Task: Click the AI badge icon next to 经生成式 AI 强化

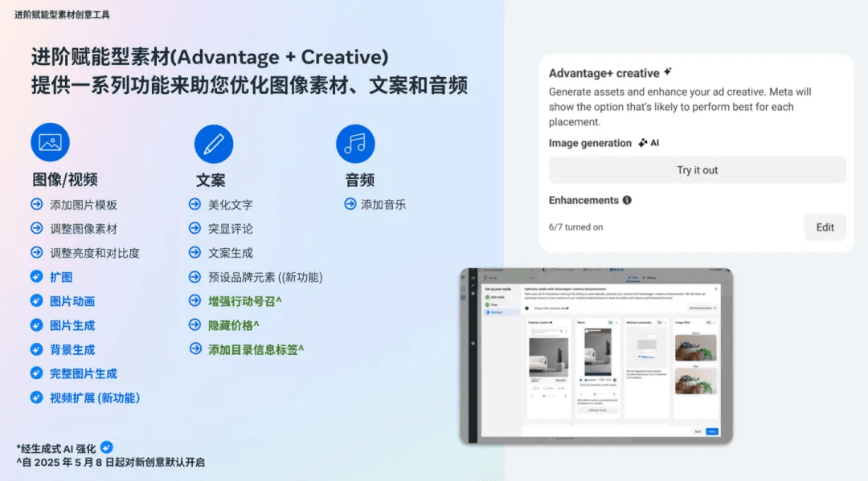Action: coord(106,447)
